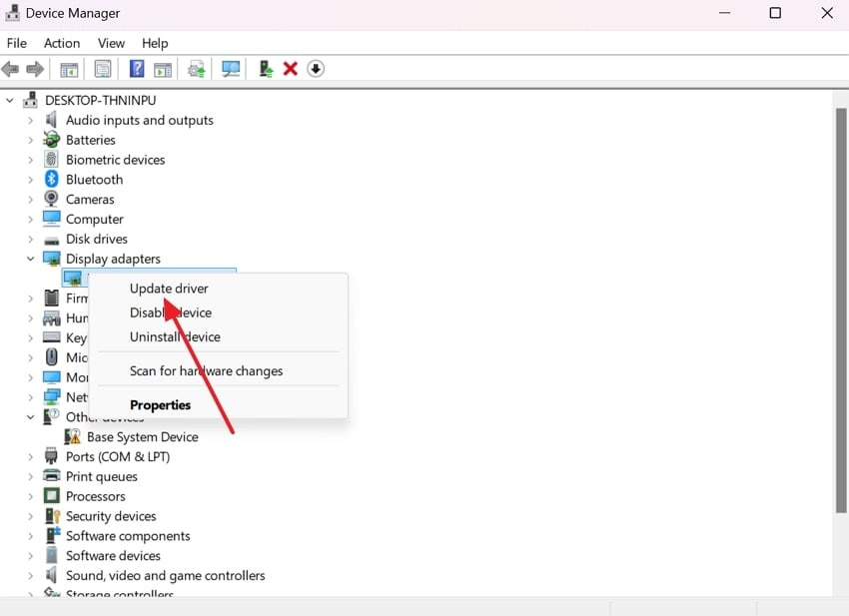Expand the Audio inputs and outputs node
Screen dimensions: 849x616
pos(30,120)
